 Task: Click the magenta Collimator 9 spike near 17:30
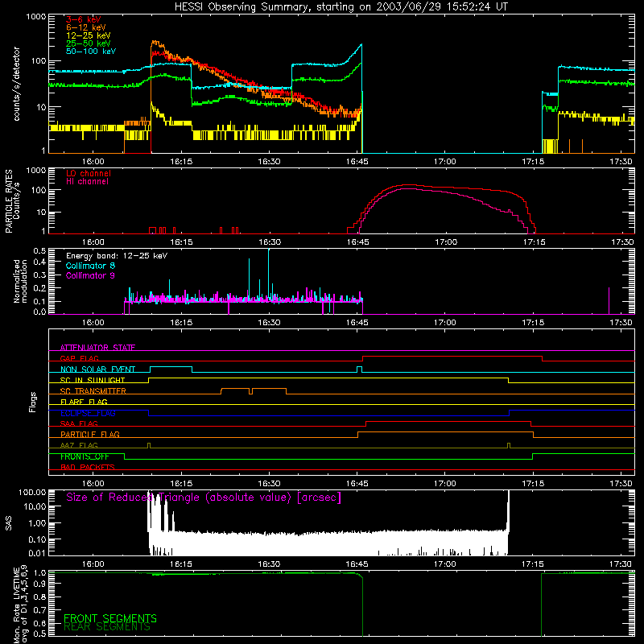(609, 300)
